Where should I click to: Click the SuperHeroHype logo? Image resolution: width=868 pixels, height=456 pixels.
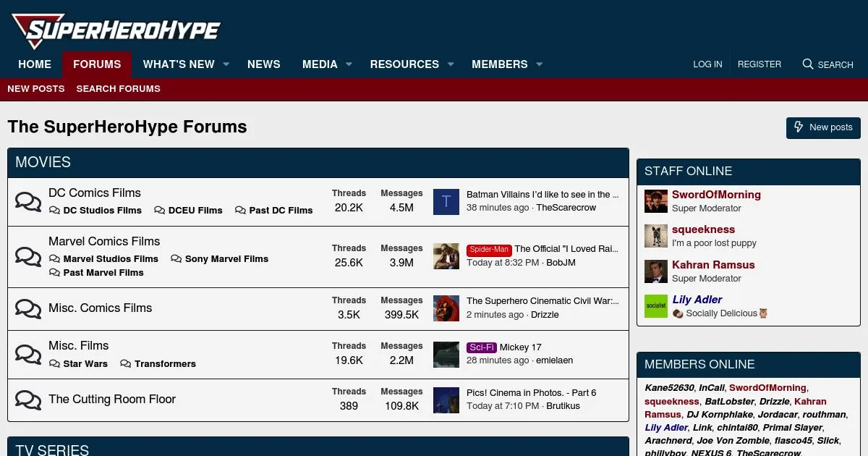click(116, 31)
